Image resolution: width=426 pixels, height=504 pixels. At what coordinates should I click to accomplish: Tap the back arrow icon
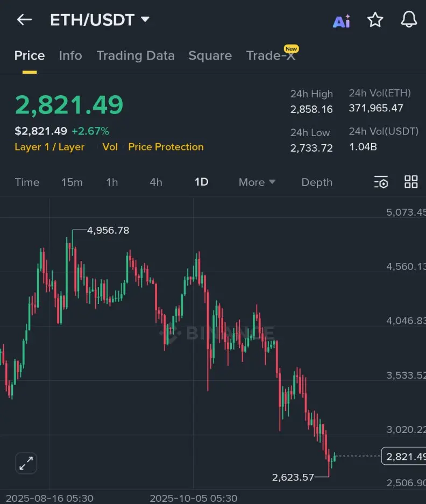click(24, 20)
